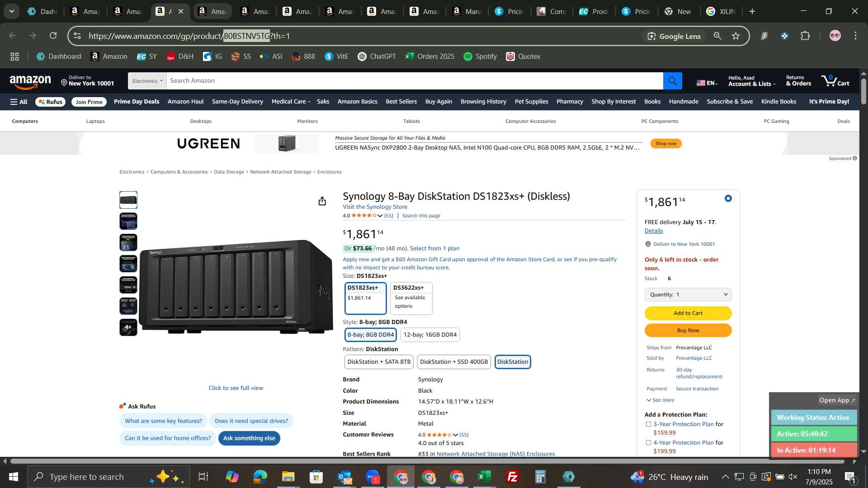Screen dimensions: 868x488
Task: Open the shopping Cart icon
Action: [x=835, y=81]
